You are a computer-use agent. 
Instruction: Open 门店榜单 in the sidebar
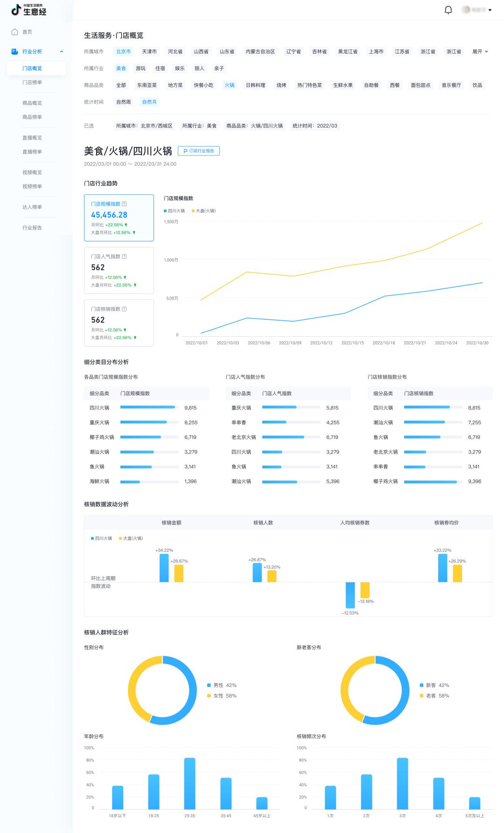pos(32,82)
